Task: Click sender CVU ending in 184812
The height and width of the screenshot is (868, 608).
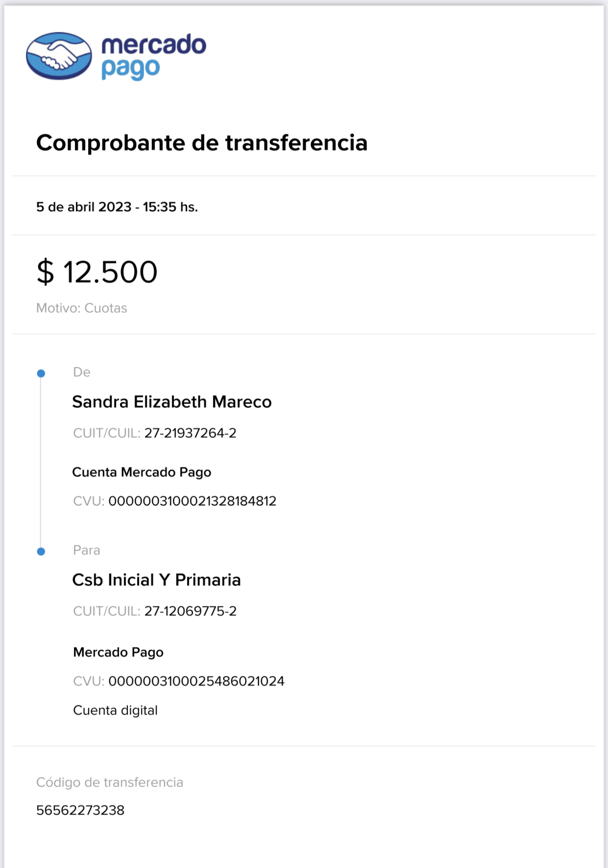Action: [x=192, y=501]
